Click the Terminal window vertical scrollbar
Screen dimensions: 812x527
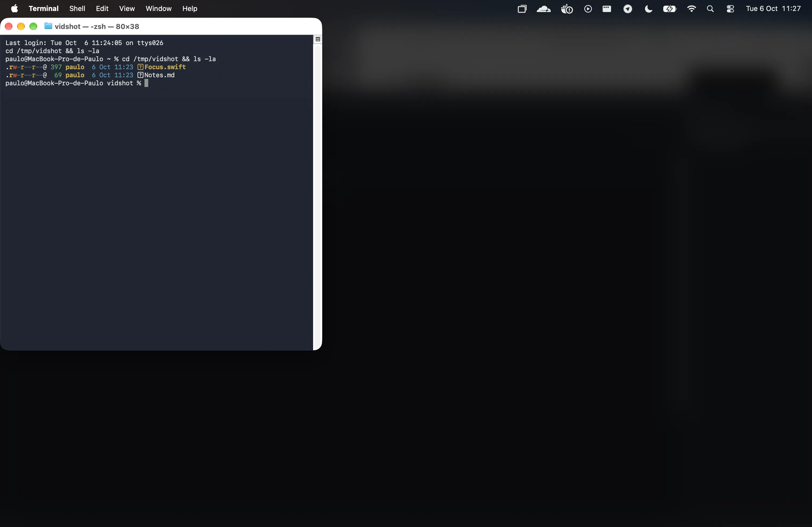tap(318, 196)
